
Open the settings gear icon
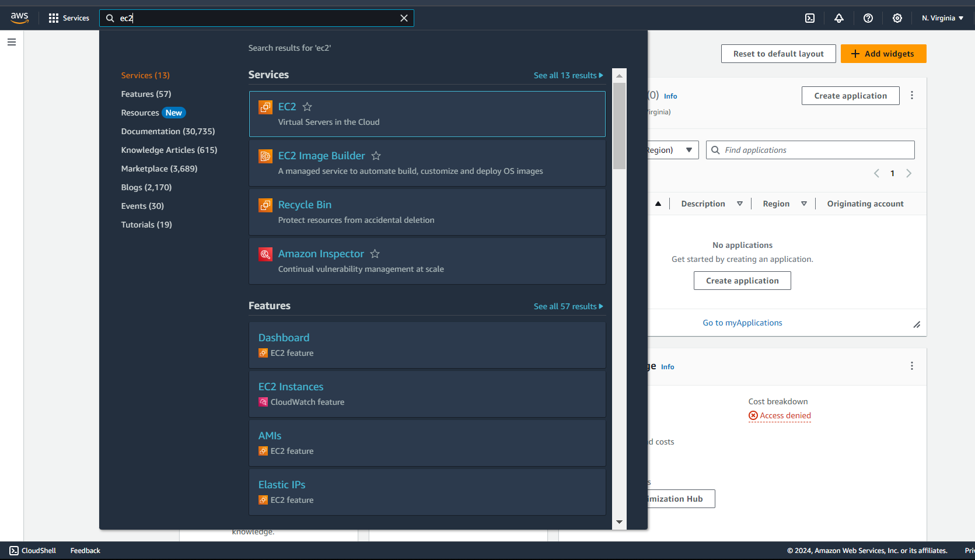pos(897,18)
